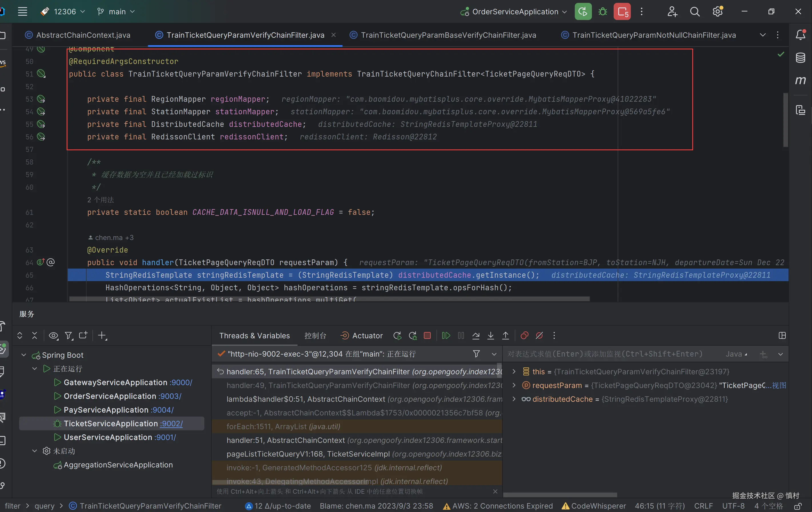Collapse the Spring Boot tree node

[x=24, y=355]
